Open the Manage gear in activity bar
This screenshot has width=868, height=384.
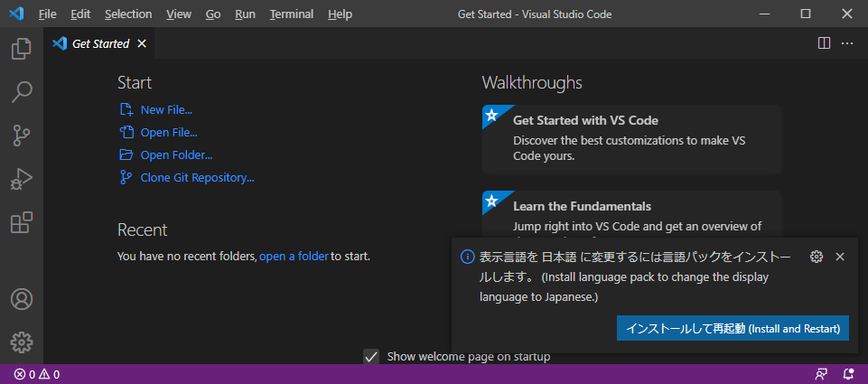coord(22,342)
